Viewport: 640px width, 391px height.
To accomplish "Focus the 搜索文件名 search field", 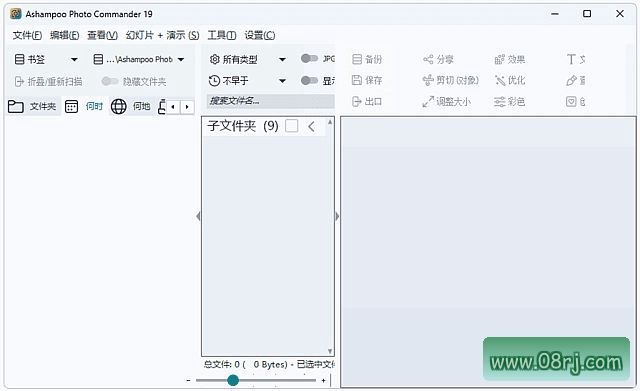I will (271, 101).
